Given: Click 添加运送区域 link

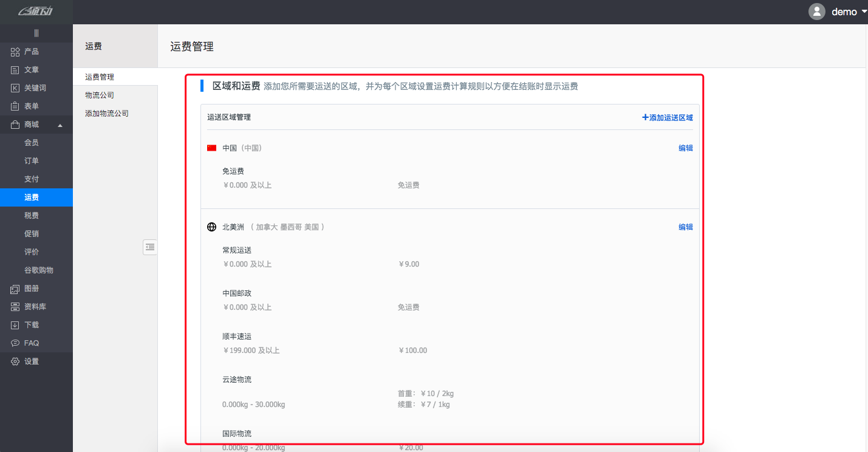Looking at the screenshot, I should (668, 117).
